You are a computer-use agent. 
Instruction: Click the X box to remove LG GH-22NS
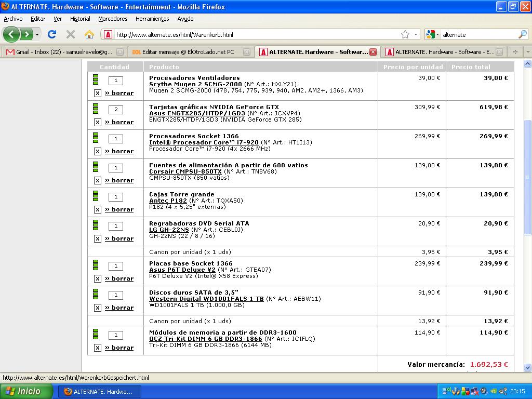coord(97,238)
